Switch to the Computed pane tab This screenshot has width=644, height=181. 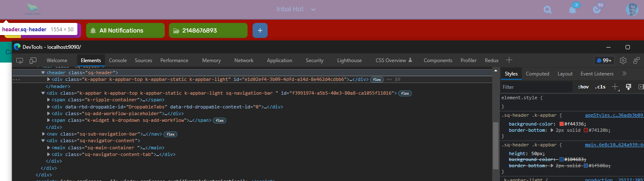537,74
